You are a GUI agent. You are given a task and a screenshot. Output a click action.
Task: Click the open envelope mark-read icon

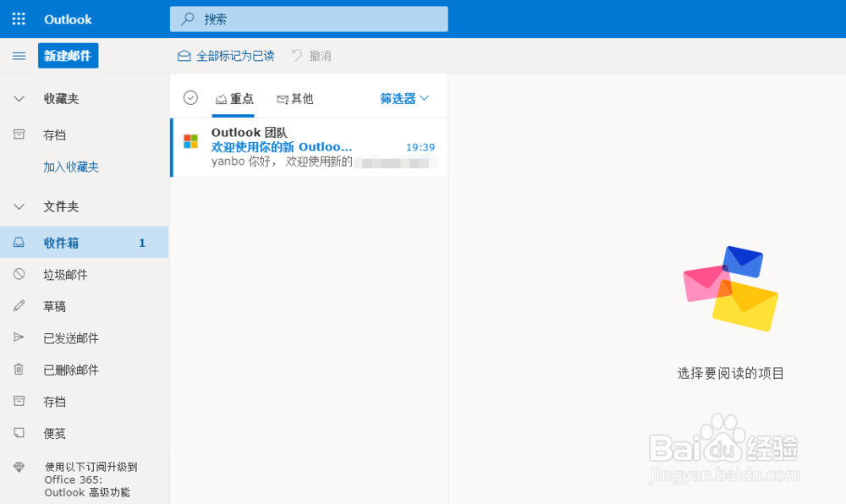(x=184, y=56)
